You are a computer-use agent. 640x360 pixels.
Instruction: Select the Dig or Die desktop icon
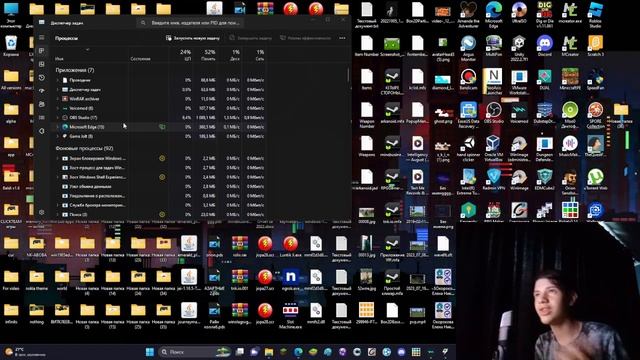(x=544, y=14)
